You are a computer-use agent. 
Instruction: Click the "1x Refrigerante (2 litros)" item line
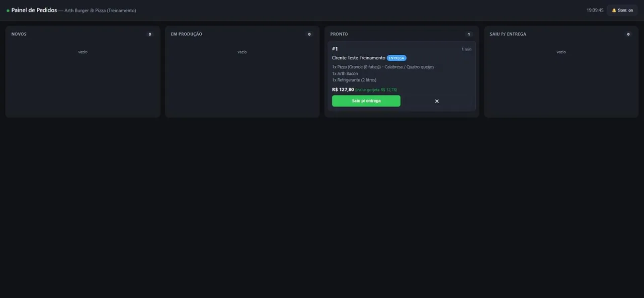pos(354,80)
